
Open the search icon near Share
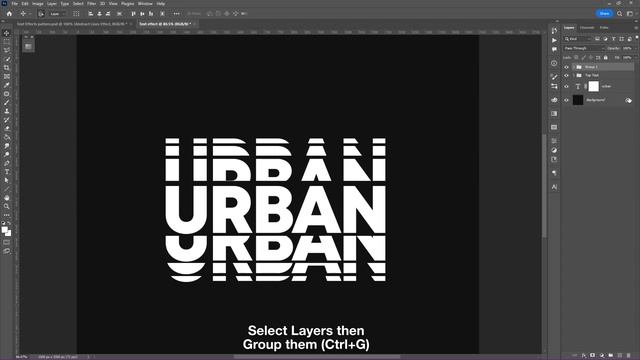(619, 13)
